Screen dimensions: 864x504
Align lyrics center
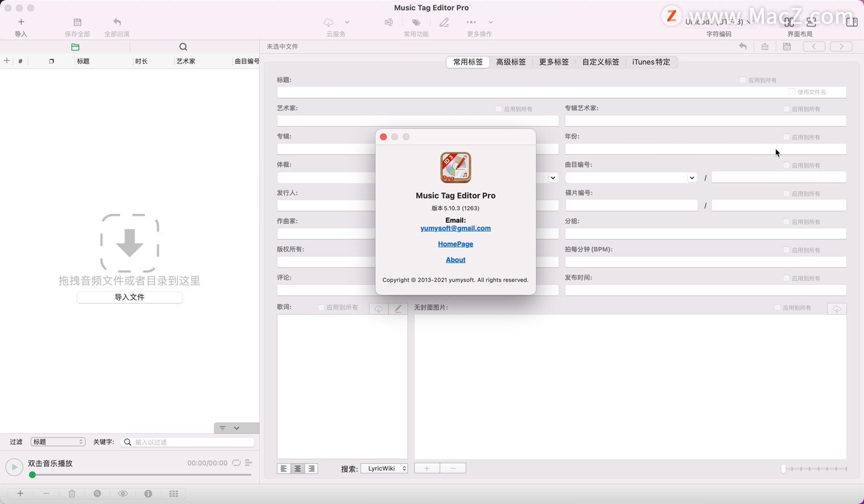[297, 468]
